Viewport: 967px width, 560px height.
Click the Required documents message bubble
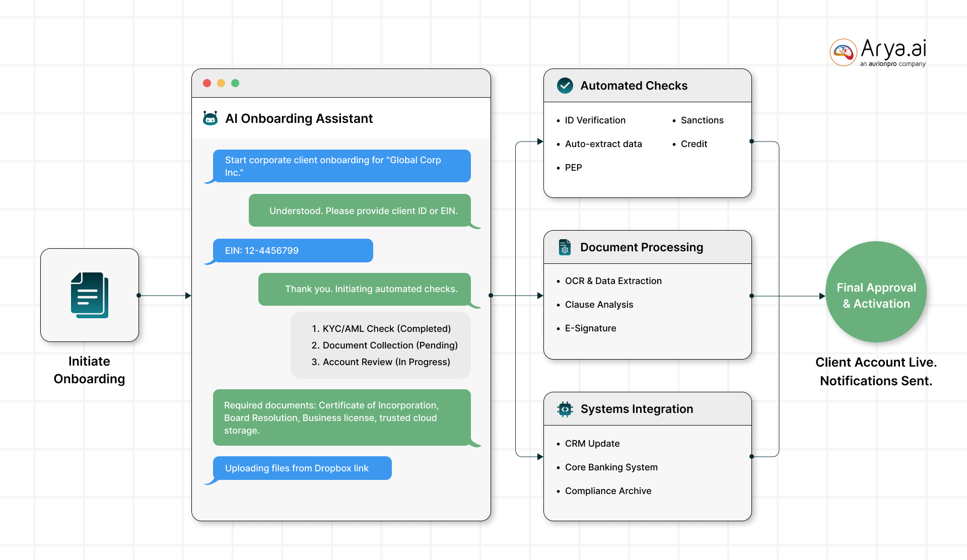tap(341, 417)
